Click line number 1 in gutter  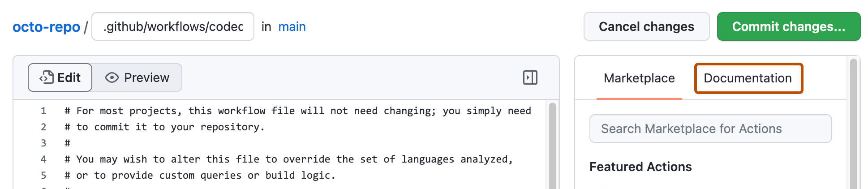click(x=43, y=111)
